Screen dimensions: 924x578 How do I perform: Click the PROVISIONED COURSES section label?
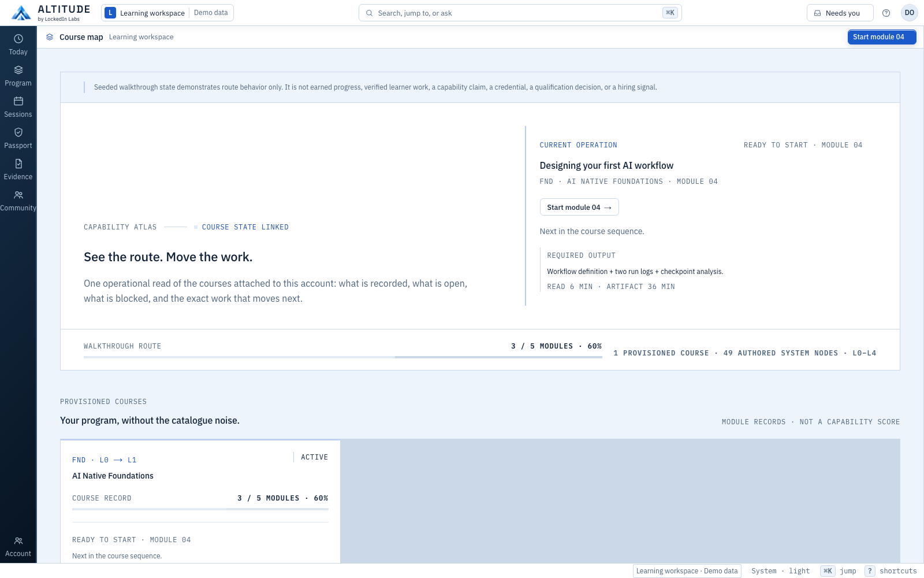[103, 402]
